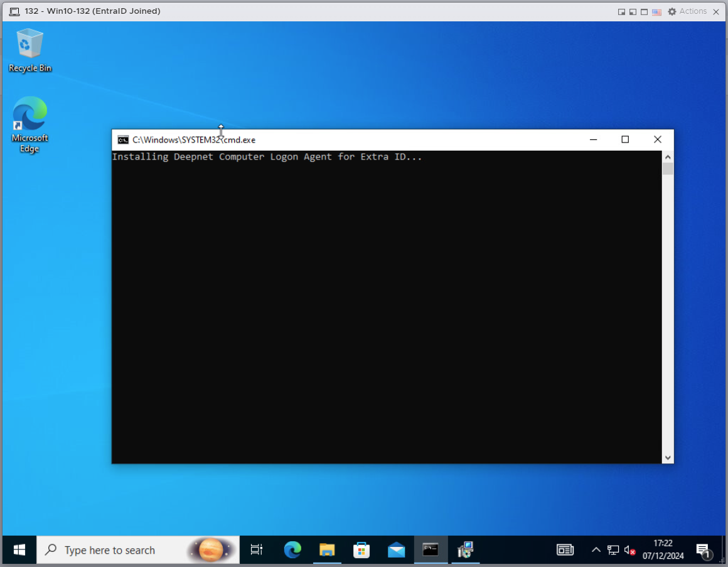This screenshot has width=728, height=567.
Task: Open the News and interests widget
Action: click(565, 550)
